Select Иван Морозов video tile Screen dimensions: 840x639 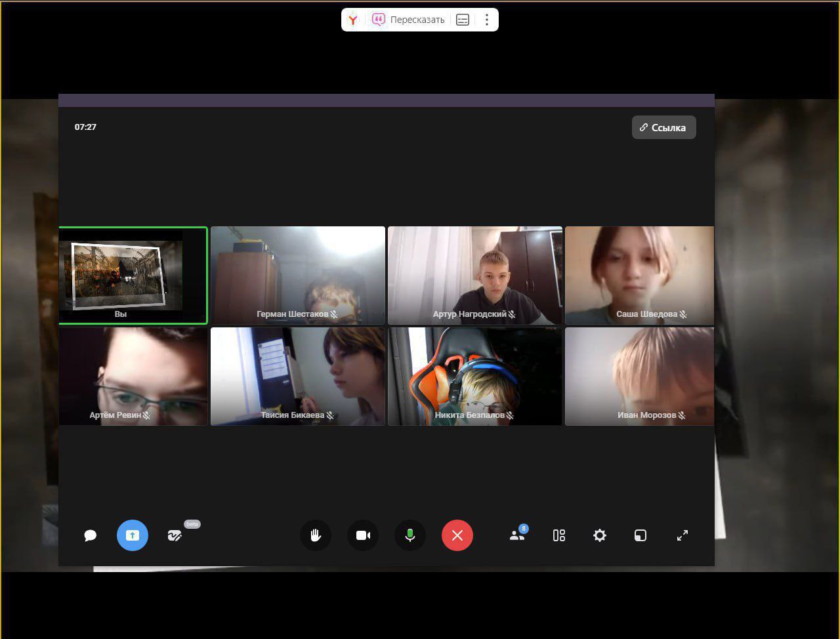click(x=640, y=377)
